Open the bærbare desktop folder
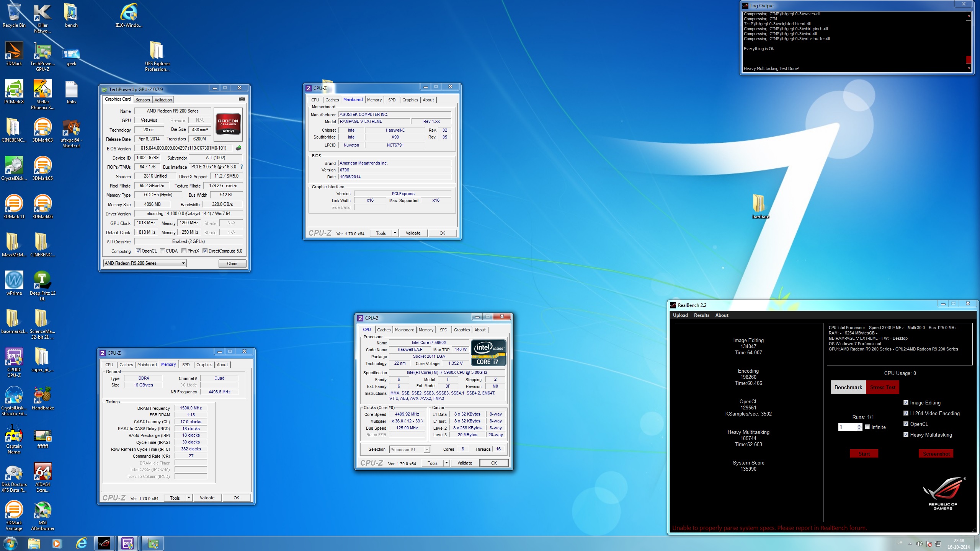The height and width of the screenshot is (551, 980). coord(760,207)
